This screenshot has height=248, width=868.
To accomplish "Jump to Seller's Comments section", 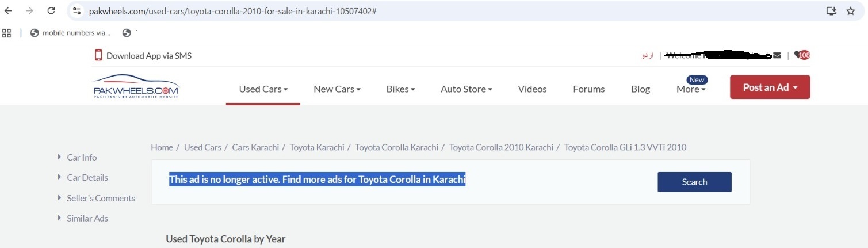I will [101, 198].
